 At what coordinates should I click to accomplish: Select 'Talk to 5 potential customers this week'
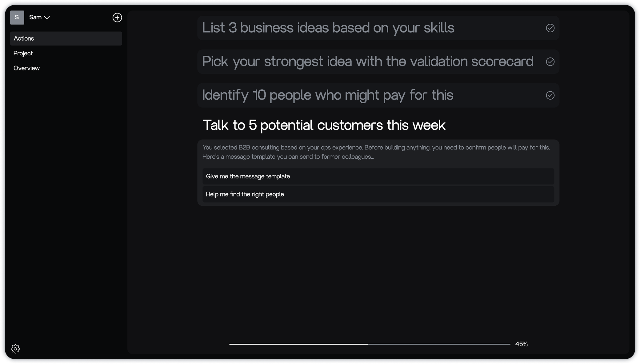click(x=324, y=125)
